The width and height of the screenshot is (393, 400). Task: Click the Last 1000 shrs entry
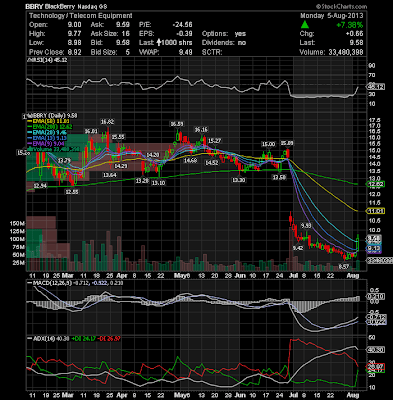(x=166, y=43)
